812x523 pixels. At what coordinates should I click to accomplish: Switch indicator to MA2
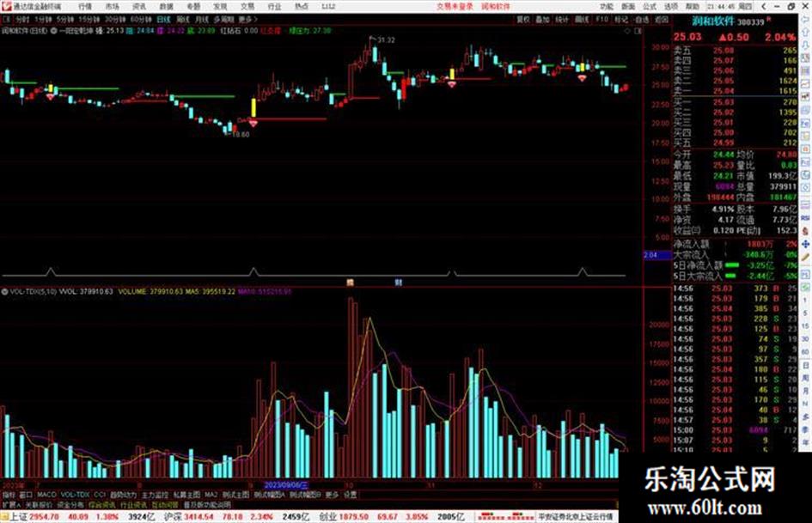click(x=211, y=495)
